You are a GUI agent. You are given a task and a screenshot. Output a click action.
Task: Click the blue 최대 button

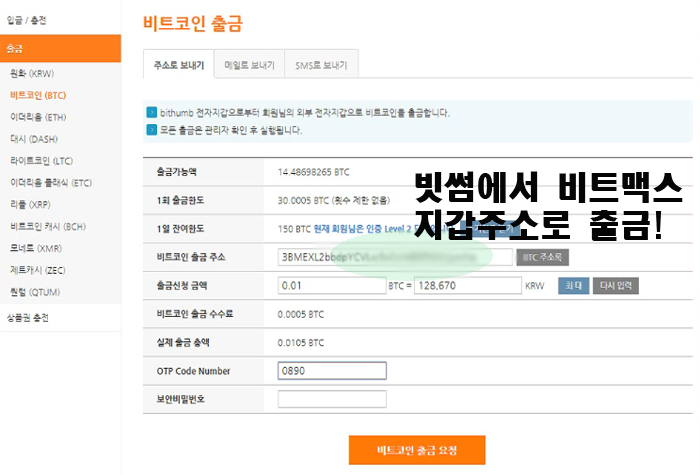tap(573, 286)
